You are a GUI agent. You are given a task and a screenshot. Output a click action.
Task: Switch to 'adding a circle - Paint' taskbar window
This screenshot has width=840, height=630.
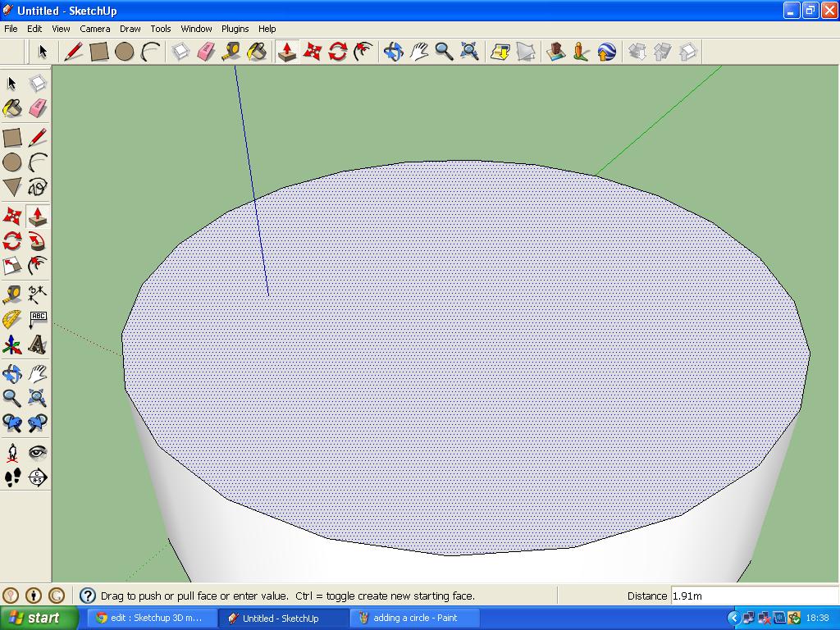pos(414,618)
